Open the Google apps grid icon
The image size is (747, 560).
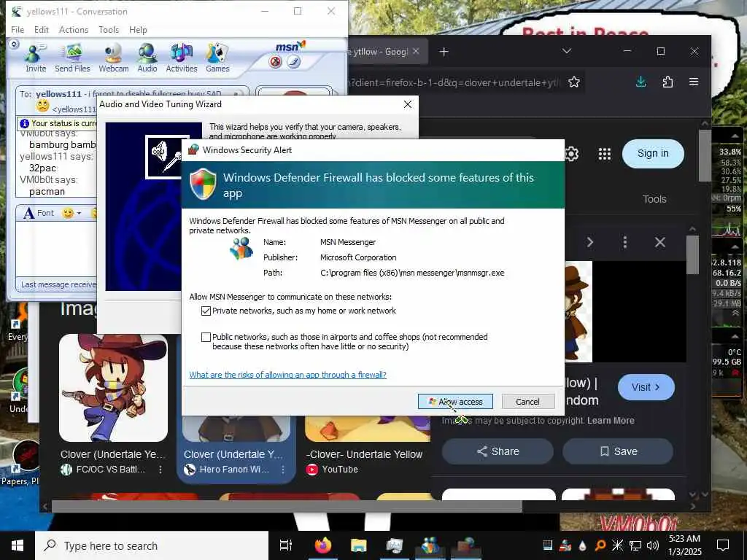click(x=605, y=153)
